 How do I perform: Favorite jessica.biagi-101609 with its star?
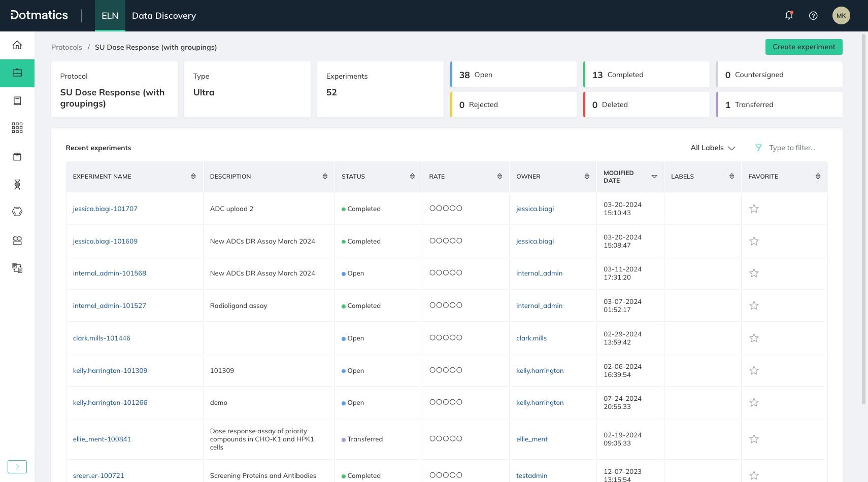pos(754,241)
